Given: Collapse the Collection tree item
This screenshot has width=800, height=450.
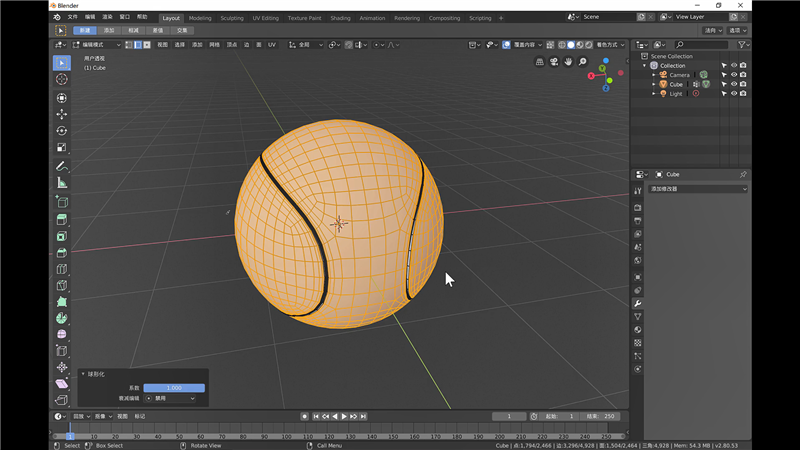Looking at the screenshot, I should tap(644, 66).
